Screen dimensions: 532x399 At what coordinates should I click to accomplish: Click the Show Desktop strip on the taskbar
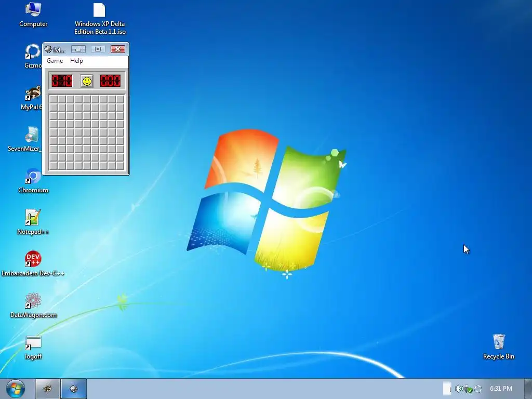pyautogui.click(x=528, y=389)
